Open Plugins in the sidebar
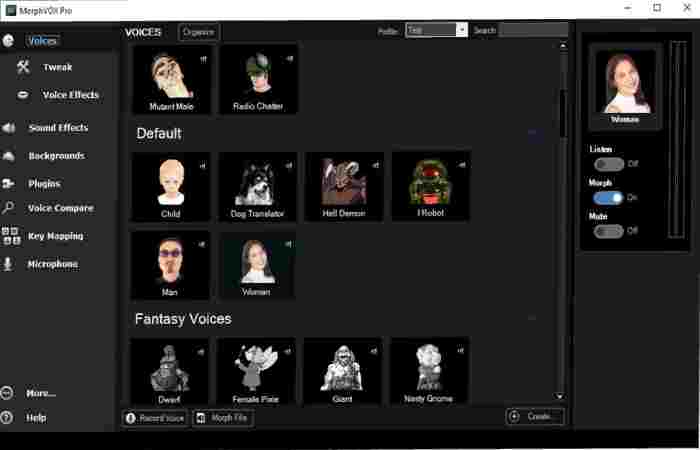This screenshot has width=700, height=450. click(x=44, y=184)
